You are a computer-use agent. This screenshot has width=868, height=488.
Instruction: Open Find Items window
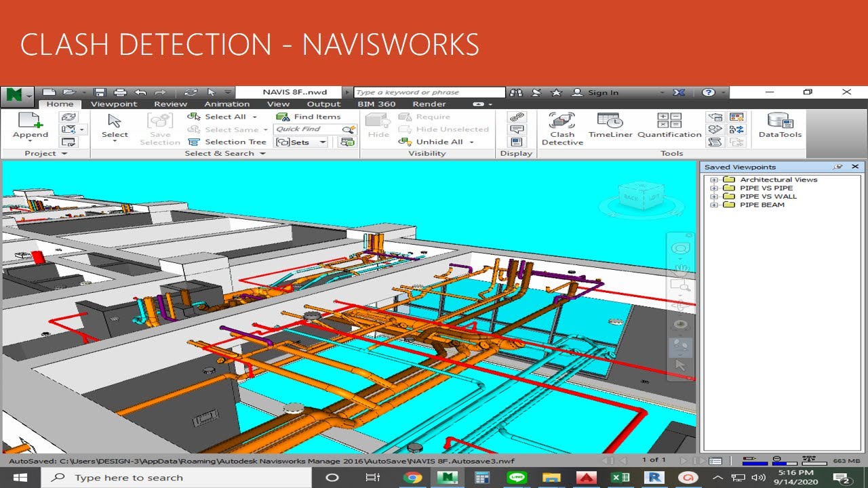[311, 117]
